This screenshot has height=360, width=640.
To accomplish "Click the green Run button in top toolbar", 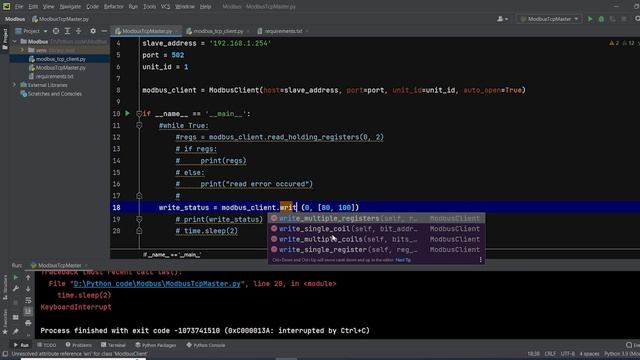I will point(590,19).
